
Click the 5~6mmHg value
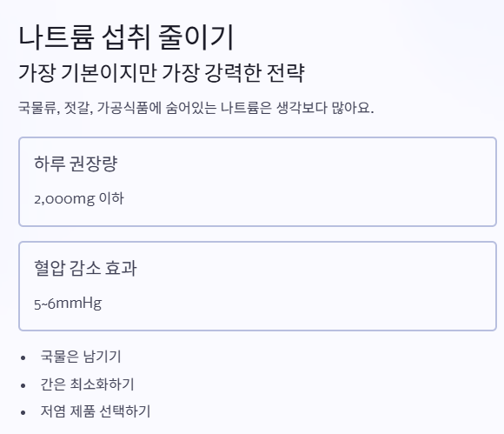pos(68,304)
